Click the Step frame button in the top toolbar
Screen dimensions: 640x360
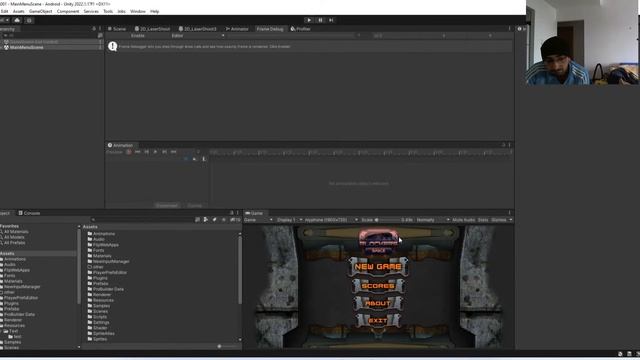coord(331,20)
